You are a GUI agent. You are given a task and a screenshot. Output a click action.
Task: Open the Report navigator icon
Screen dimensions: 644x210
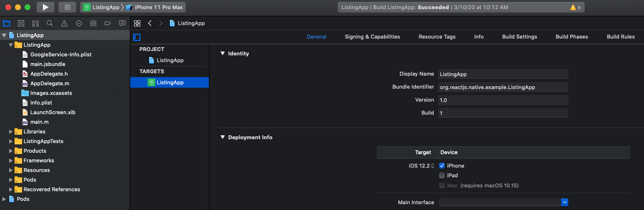tap(122, 23)
